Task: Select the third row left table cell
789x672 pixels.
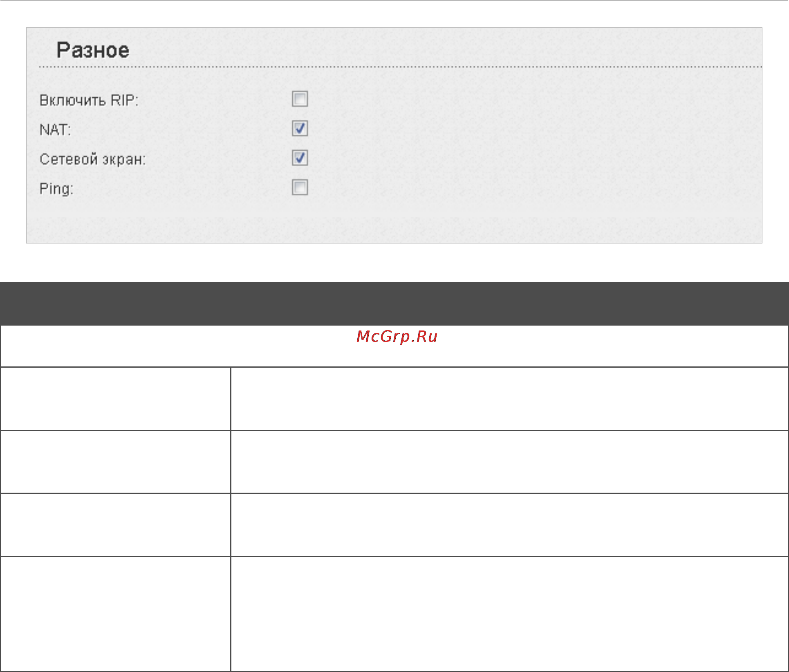Action: point(116,525)
